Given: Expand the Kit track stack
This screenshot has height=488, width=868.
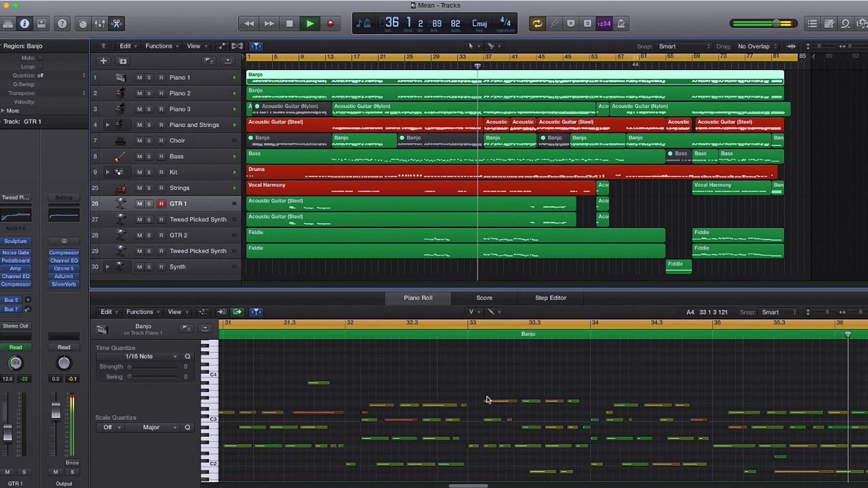Looking at the screenshot, I should [x=108, y=172].
